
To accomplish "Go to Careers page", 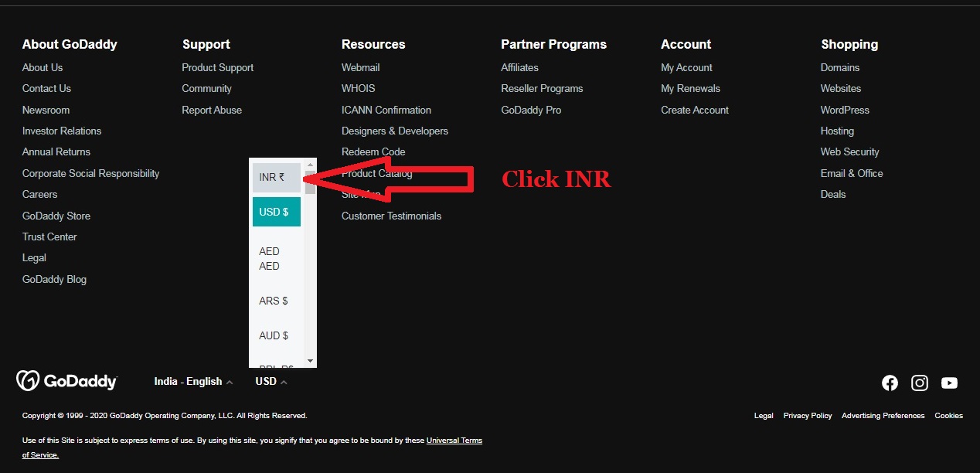I will click(39, 194).
